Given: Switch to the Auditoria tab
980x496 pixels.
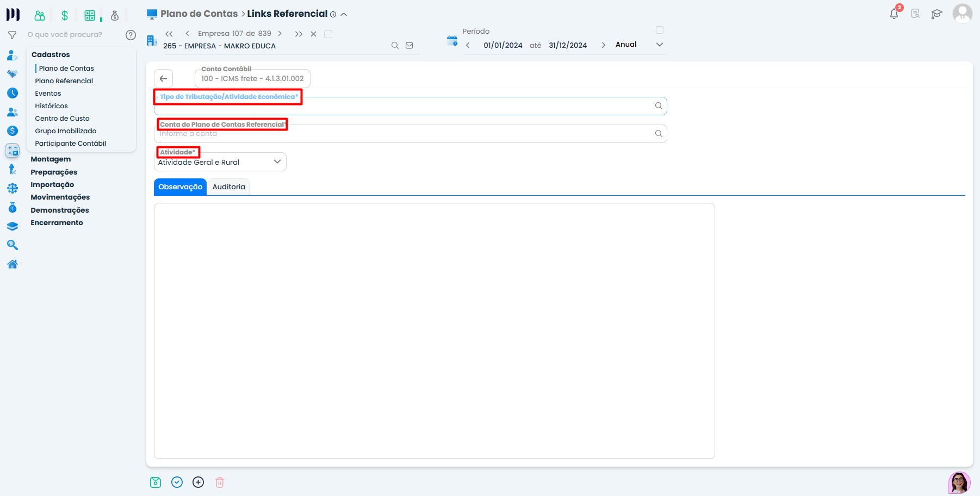Looking at the screenshot, I should (x=228, y=187).
